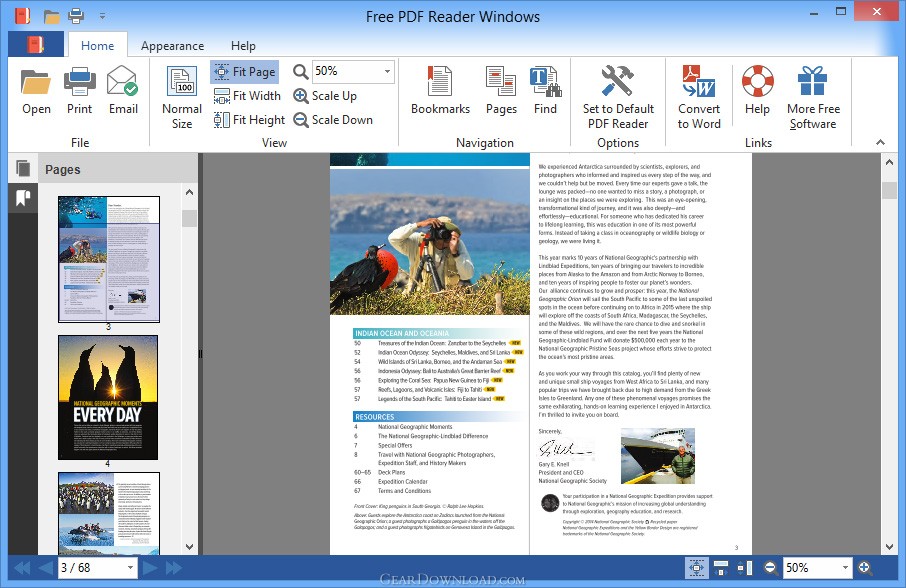Click status bar zoom out minus

pos(770,568)
